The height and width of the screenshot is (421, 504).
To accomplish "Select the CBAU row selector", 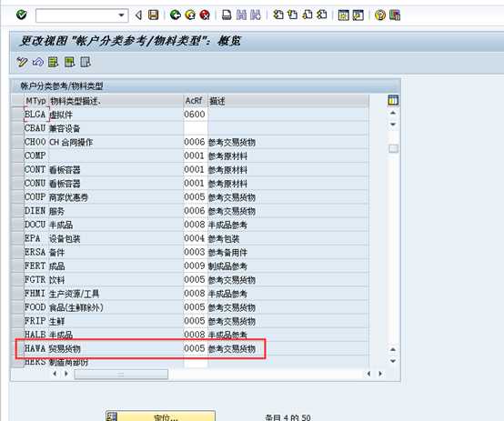I will pyautogui.click(x=17, y=128).
